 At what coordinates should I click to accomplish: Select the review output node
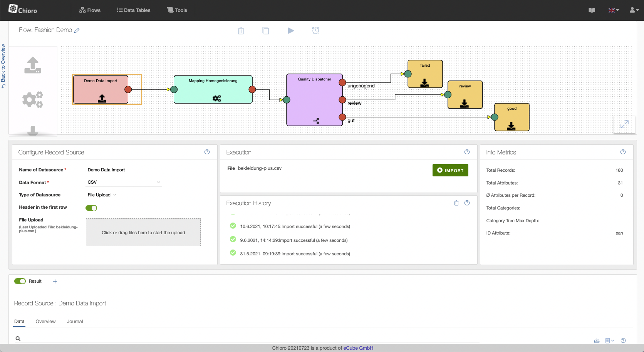465,95
